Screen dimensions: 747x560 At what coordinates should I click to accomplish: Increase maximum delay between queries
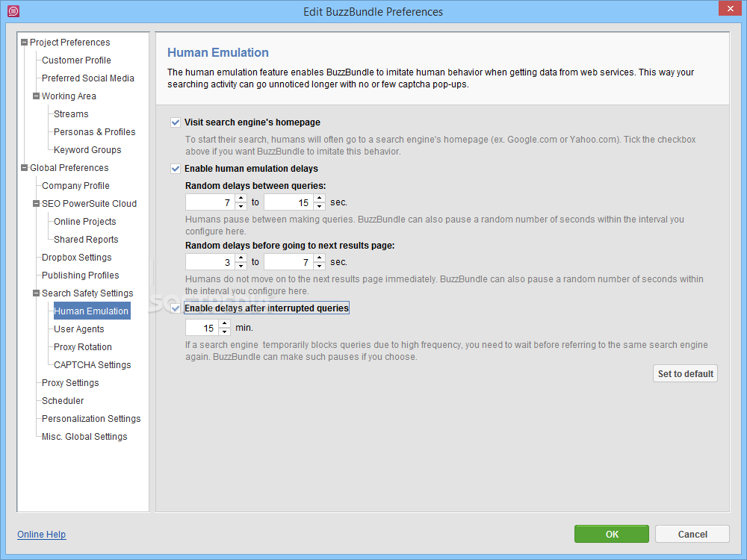pos(320,198)
